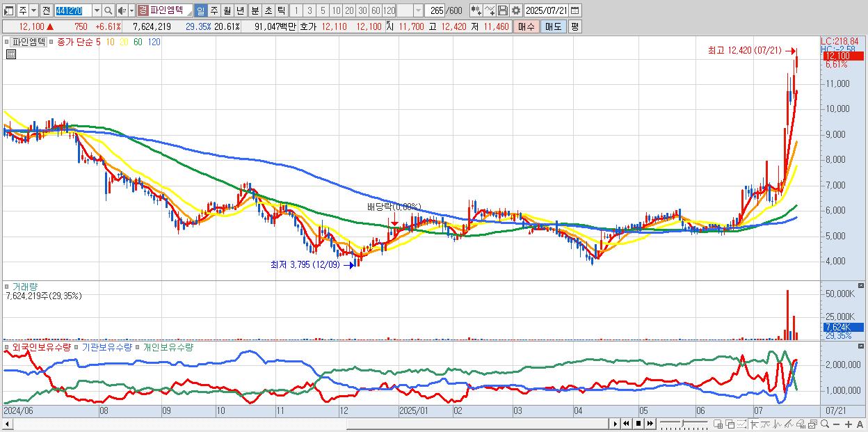This screenshot has width=868, height=432.
Task: Click the rewind button in bottom toolbar
Action: pos(626,424)
